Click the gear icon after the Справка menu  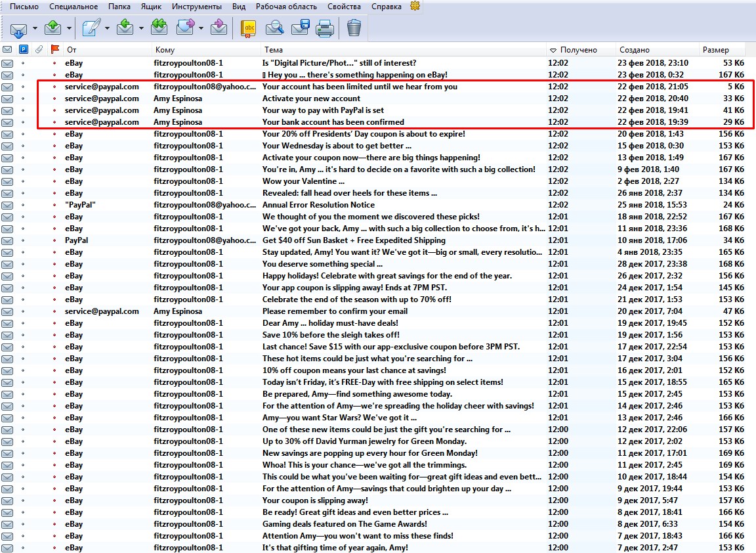415,7
